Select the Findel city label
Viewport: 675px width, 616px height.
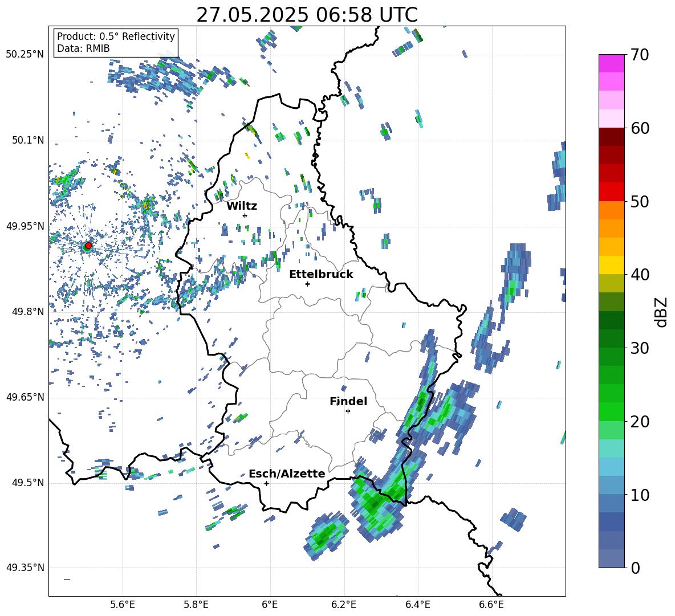pyautogui.click(x=348, y=401)
